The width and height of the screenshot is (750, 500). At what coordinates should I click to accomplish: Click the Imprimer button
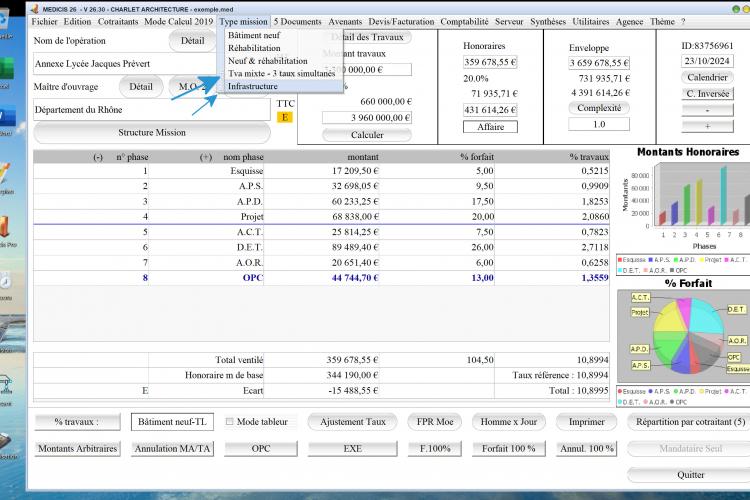tap(586, 422)
